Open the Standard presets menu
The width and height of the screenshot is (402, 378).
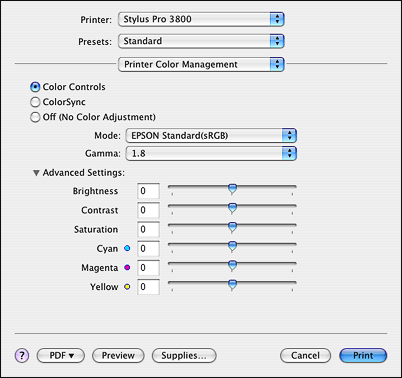pyautogui.click(x=201, y=41)
